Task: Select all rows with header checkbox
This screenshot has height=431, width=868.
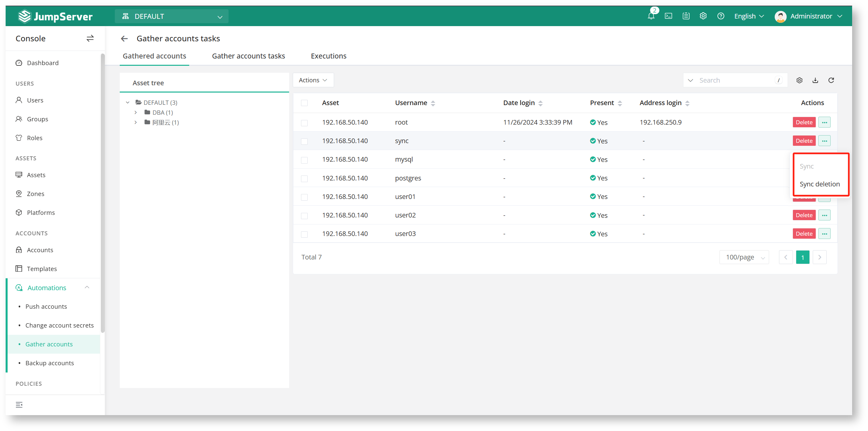Action: pyautogui.click(x=304, y=103)
